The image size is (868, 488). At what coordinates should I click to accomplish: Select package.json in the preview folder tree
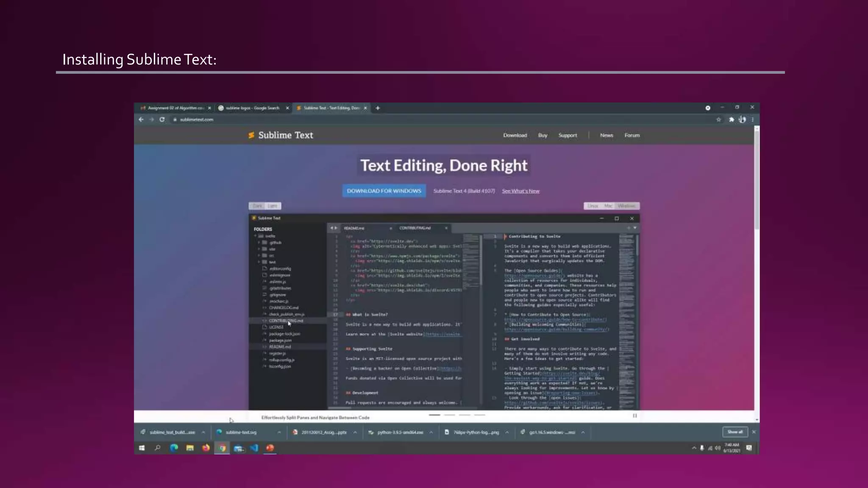pyautogui.click(x=280, y=340)
